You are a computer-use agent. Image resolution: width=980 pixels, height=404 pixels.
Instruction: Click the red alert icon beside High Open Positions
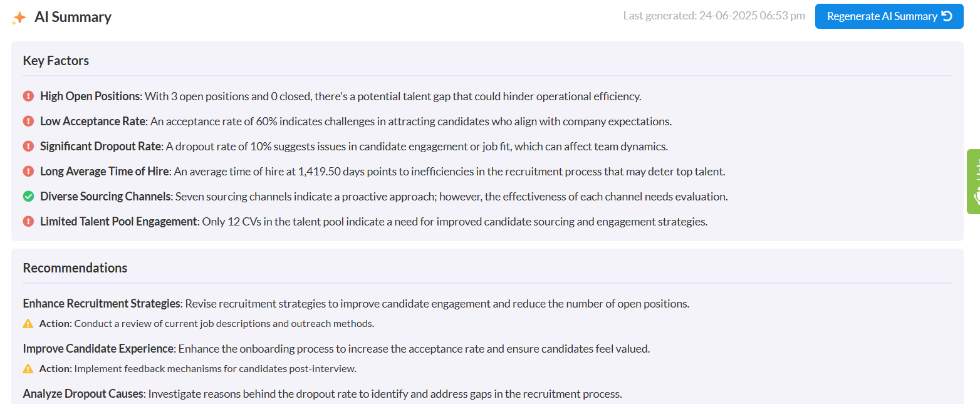28,96
